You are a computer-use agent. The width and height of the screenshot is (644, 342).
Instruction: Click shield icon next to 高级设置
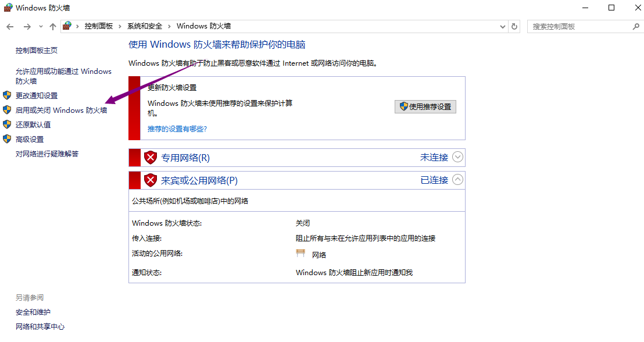7,139
